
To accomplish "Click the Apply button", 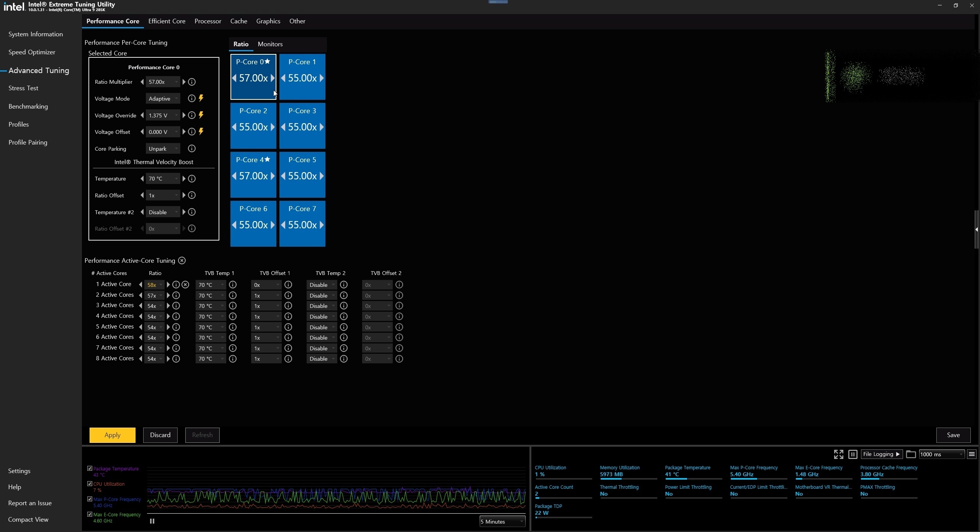I will pyautogui.click(x=113, y=435).
